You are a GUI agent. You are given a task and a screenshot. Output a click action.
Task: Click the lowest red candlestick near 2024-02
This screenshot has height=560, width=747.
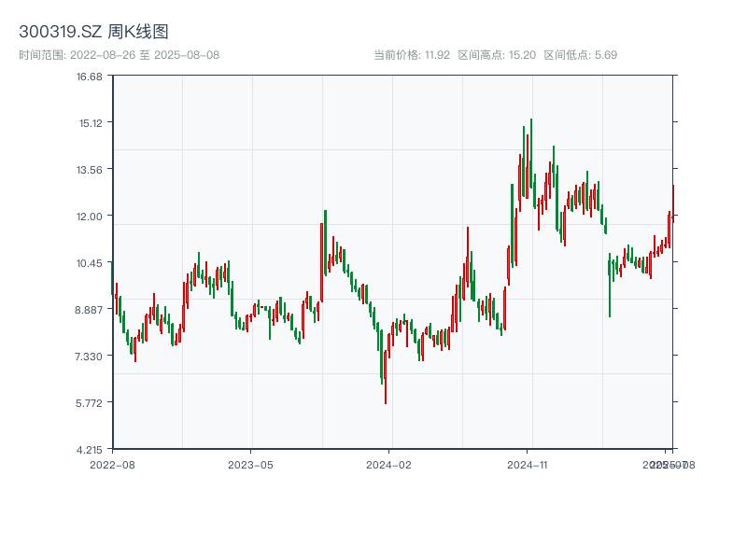386,377
